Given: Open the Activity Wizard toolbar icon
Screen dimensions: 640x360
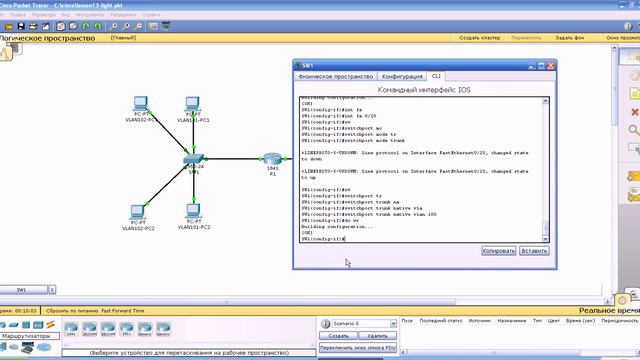Looking at the screenshot, I should [46, 27].
